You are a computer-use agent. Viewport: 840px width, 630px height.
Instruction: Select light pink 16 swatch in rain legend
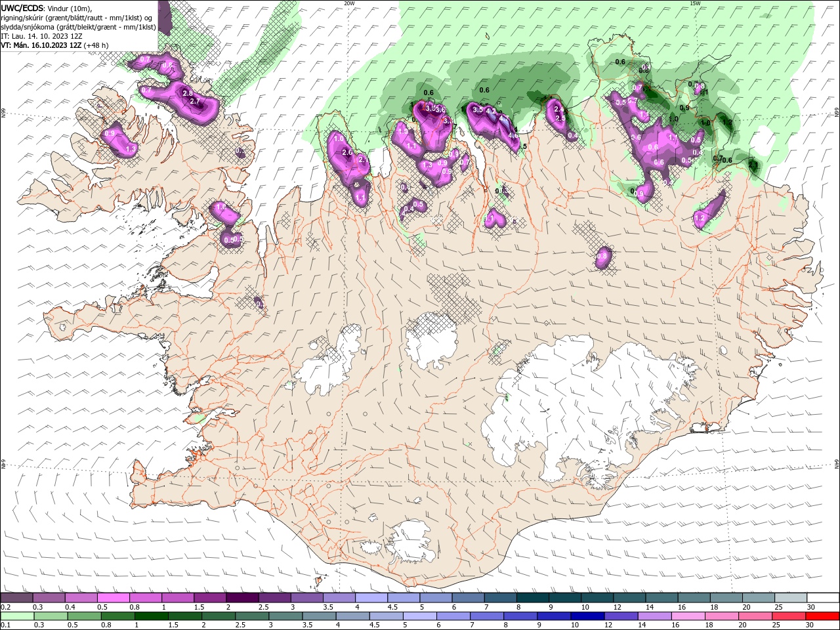point(689,617)
